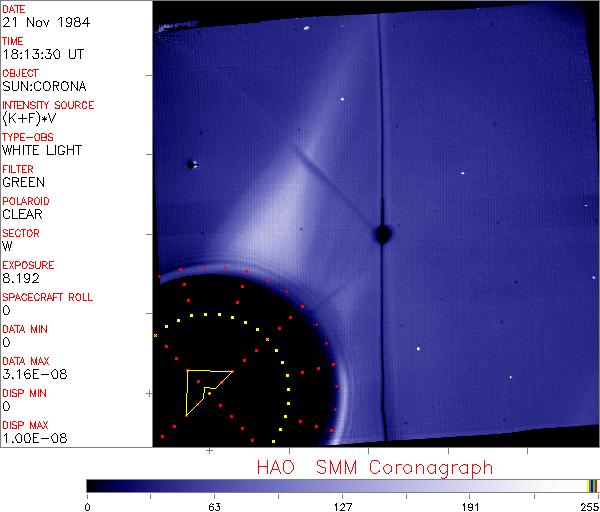Select the WHITE LIGHT observation type text

[42, 150]
